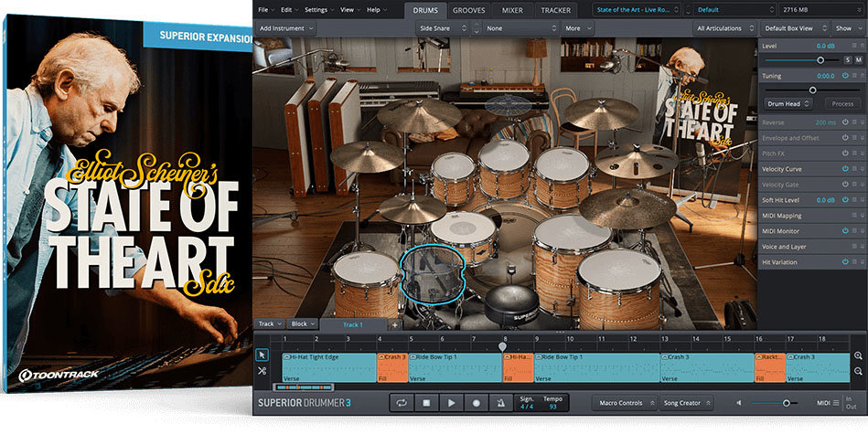868x445 pixels.
Task: Open the Edit menu
Action: tap(289, 10)
